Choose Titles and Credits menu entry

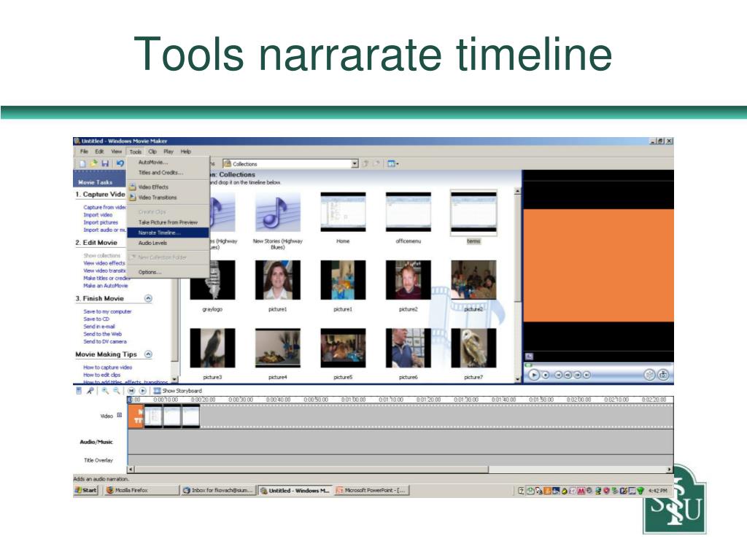[x=169, y=172]
